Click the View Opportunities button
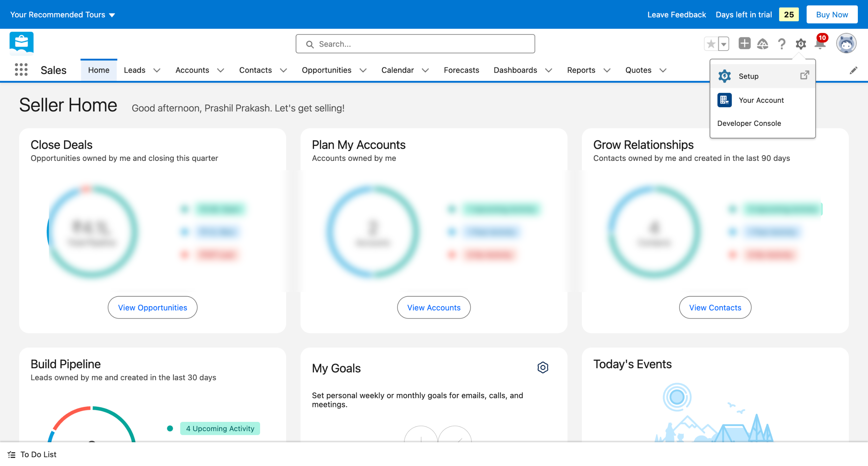 point(152,307)
